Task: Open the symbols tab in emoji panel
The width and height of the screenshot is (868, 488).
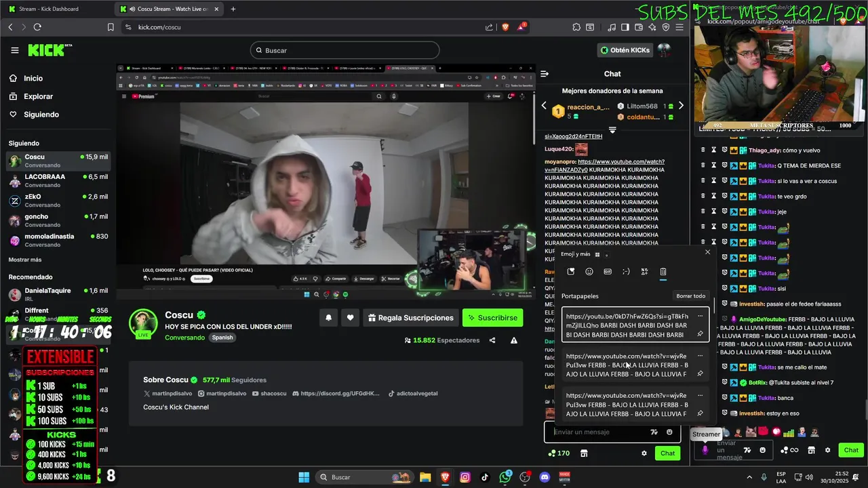Action: click(x=644, y=272)
